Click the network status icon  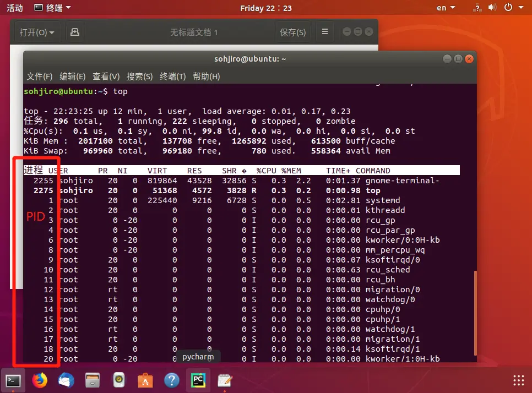point(477,8)
